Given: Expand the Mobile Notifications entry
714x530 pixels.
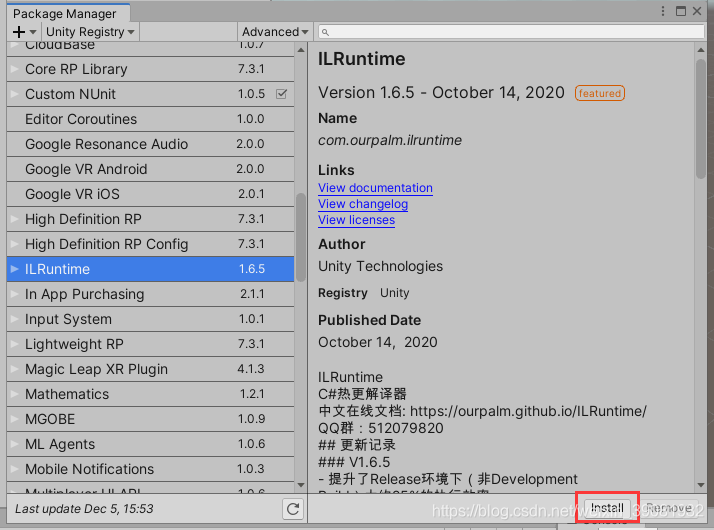Looking at the screenshot, I should click(15, 469).
